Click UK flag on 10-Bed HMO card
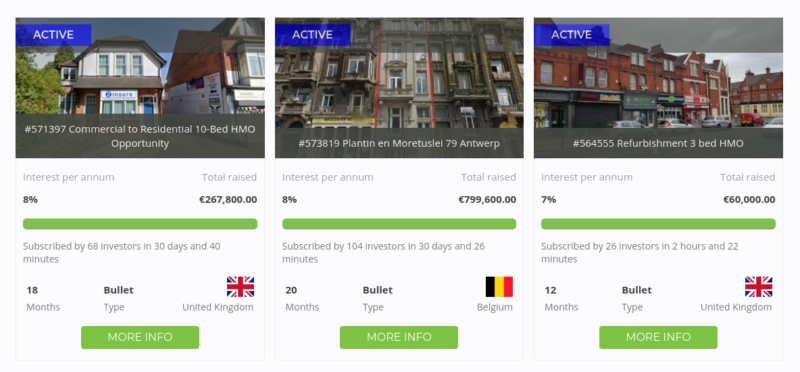 [x=240, y=287]
